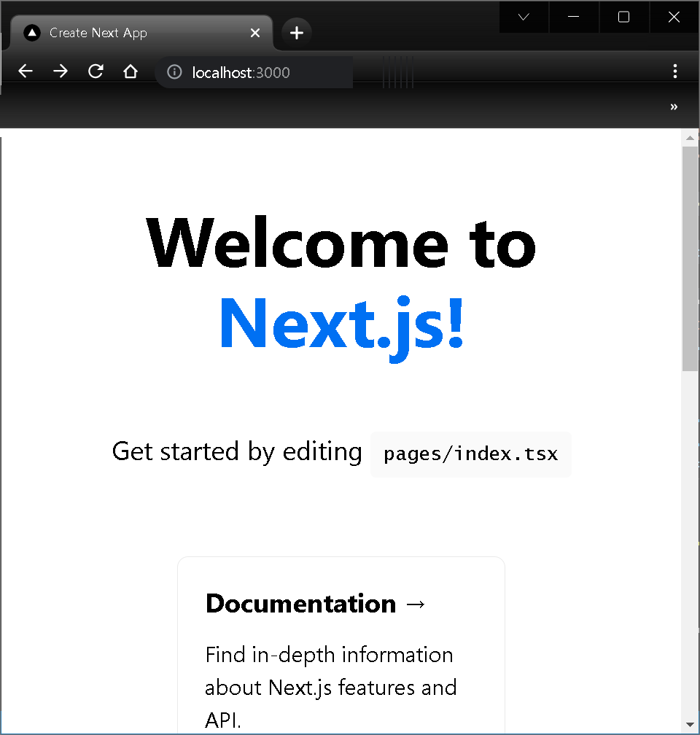Reload the localhost page

coord(96,71)
